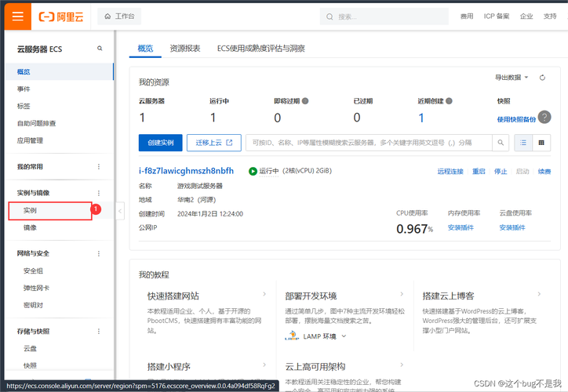Switch to the 概览 tab

click(145, 49)
